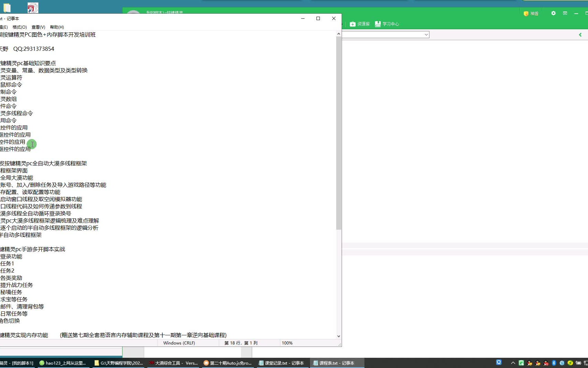Click the green screenshot tool tray icon
Screen dimensions: 588x368
521,363
